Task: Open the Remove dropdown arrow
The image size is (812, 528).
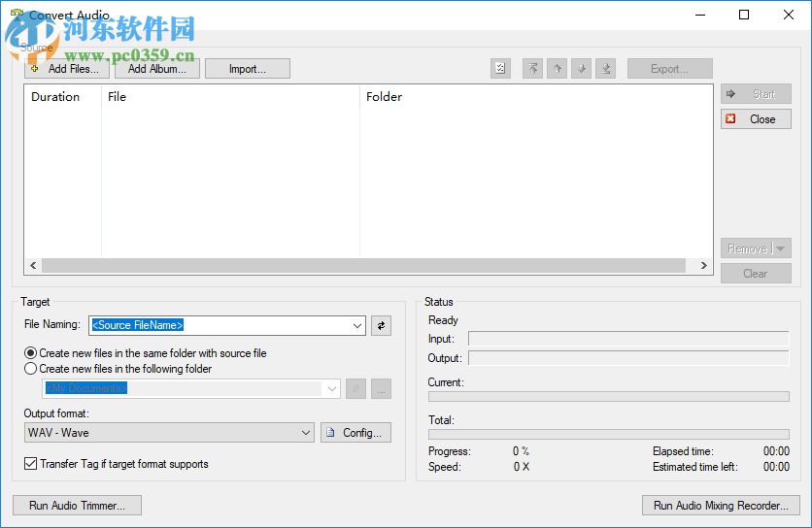Action: tap(782, 248)
